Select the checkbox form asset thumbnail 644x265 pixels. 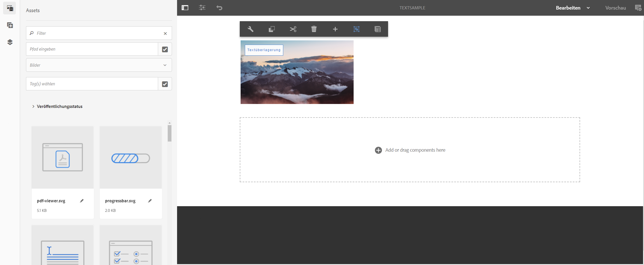[x=131, y=245]
